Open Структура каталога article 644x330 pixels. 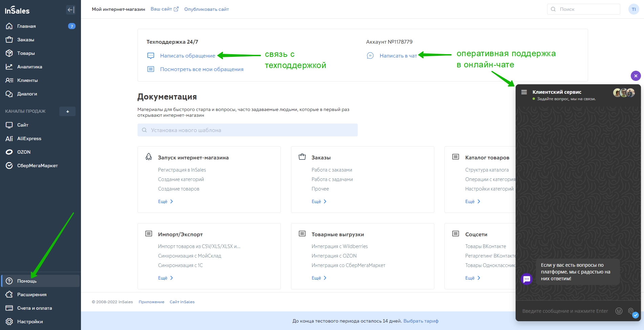(487, 170)
